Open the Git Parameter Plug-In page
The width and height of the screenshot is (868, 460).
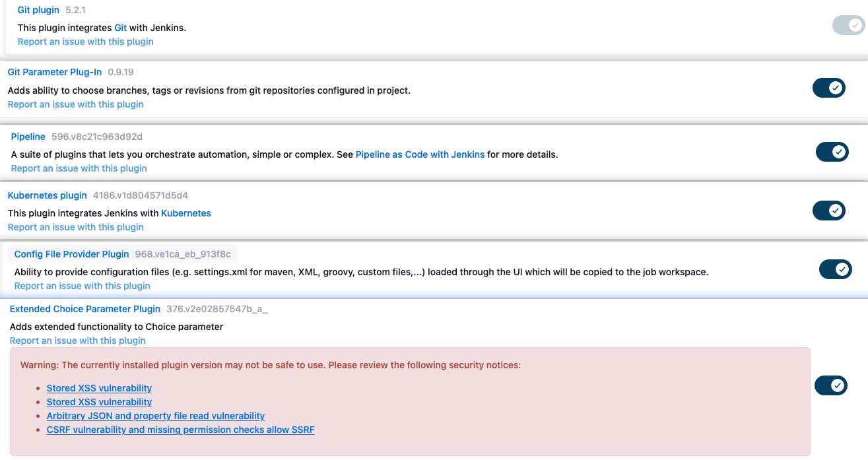[x=55, y=72]
